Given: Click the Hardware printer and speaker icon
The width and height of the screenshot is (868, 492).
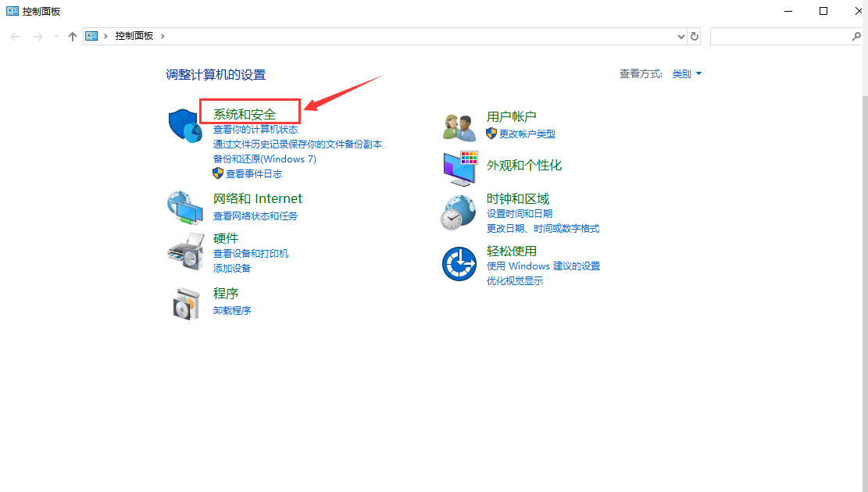Looking at the screenshot, I should pos(185,251).
